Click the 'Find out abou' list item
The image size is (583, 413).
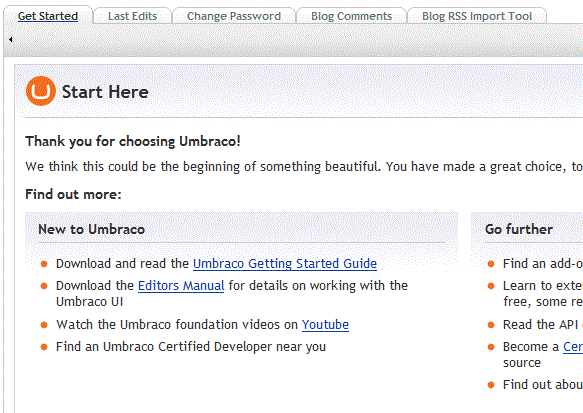point(543,384)
